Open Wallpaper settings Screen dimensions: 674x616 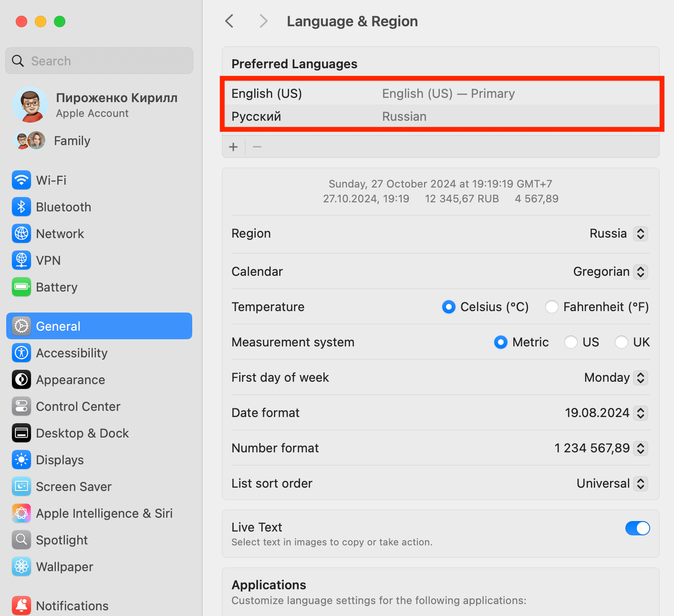coord(64,566)
